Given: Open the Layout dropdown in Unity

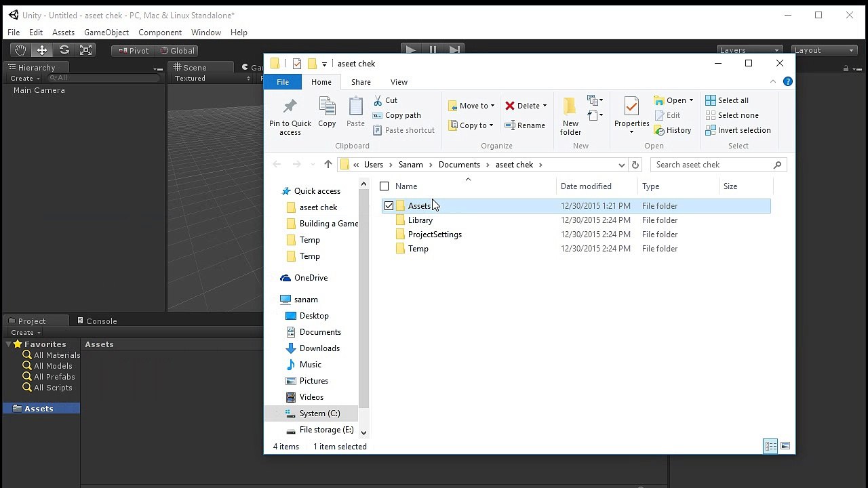Looking at the screenshot, I should click(x=824, y=50).
